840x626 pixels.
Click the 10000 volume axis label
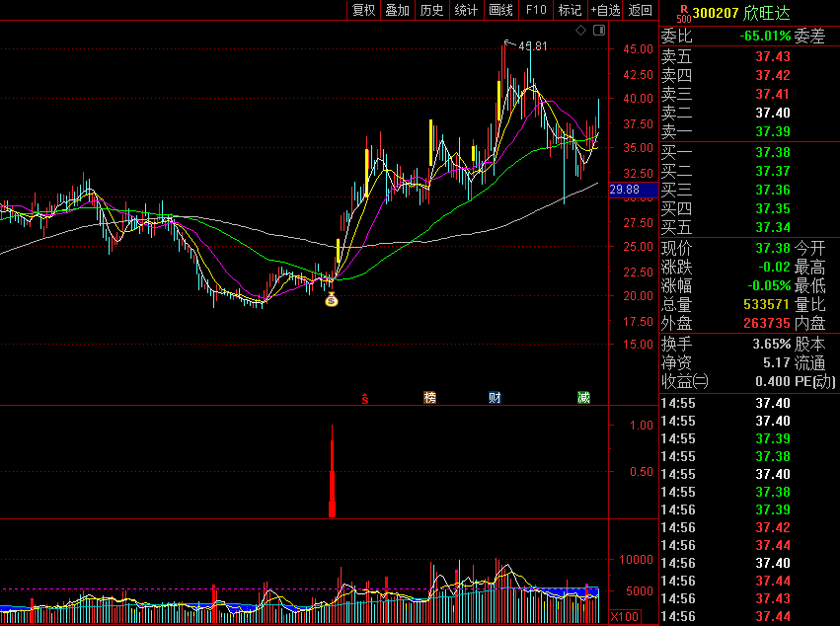(x=637, y=560)
